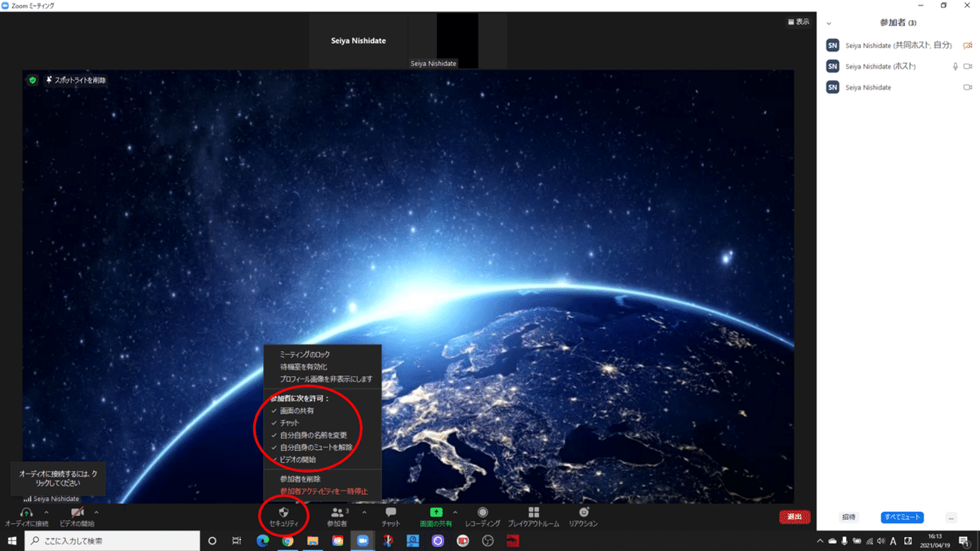Expand share screen options arrow
This screenshot has height=551, width=980.
(x=455, y=513)
